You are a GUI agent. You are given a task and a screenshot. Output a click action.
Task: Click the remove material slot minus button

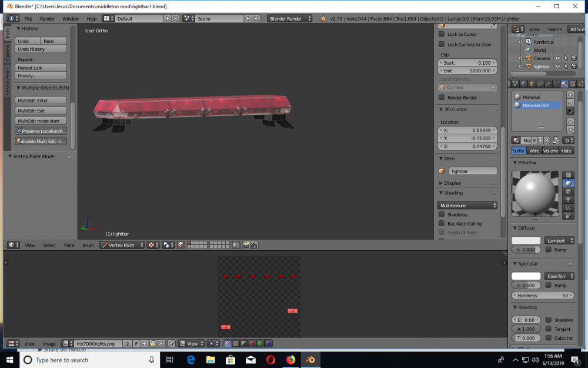(570, 103)
